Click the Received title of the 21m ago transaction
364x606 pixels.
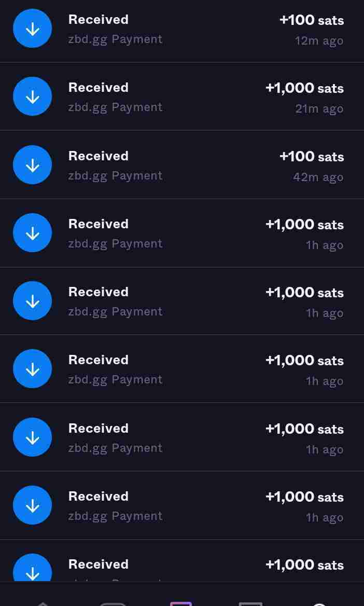tap(99, 88)
